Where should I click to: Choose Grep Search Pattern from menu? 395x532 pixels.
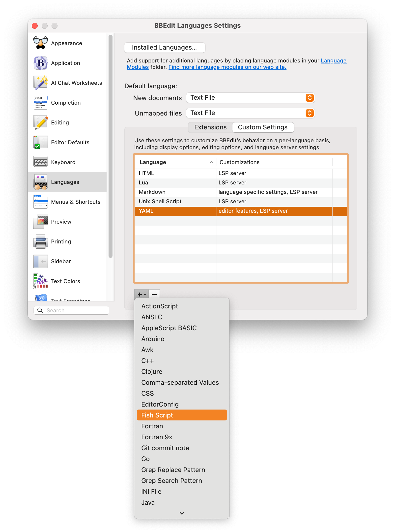click(182, 481)
